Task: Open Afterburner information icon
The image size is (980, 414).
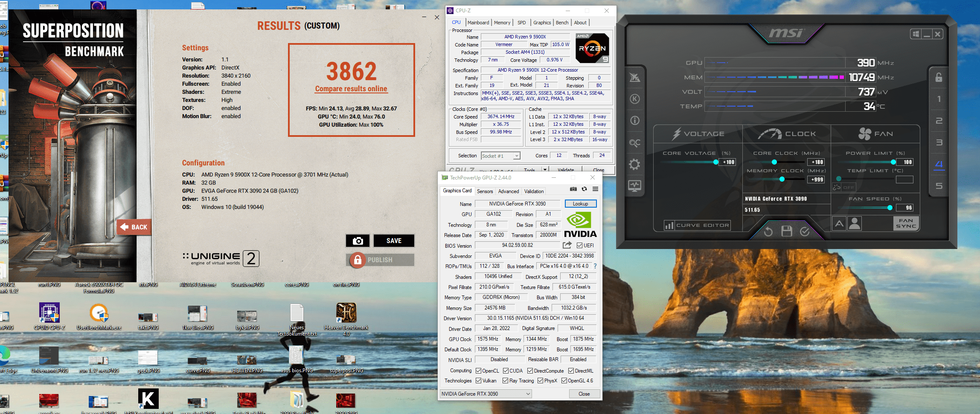Action: point(635,121)
